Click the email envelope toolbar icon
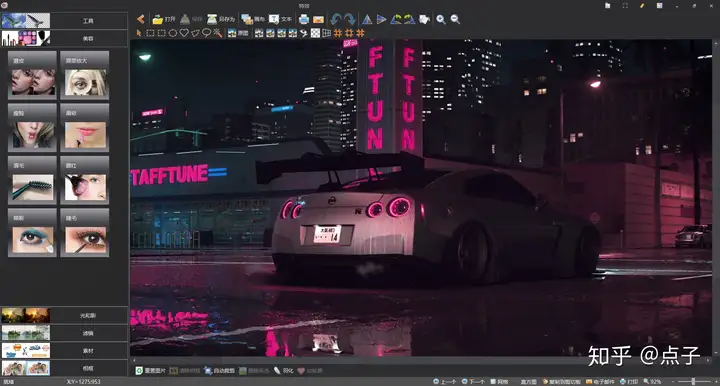Viewport: 720px width, 386px height. coord(318,19)
